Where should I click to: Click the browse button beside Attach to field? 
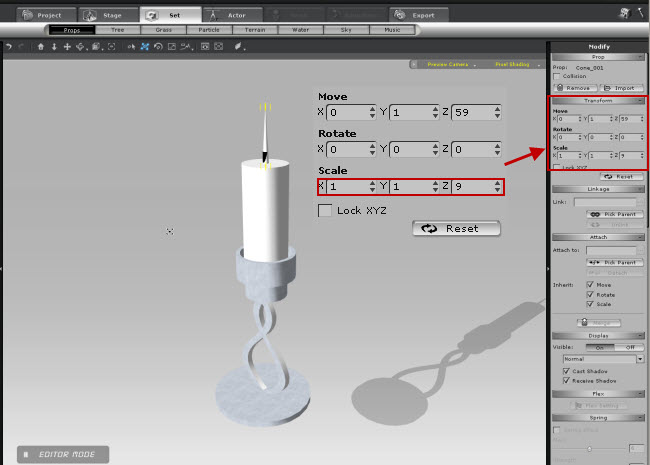[x=640, y=250]
